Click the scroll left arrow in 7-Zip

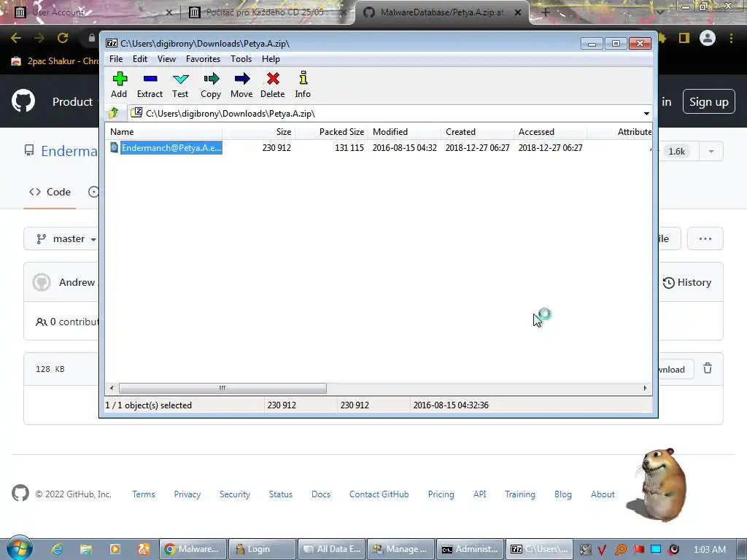(112, 388)
